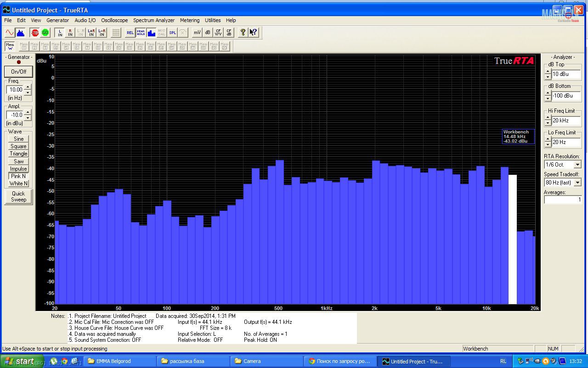Toggle REL relative mode button
The height and width of the screenshot is (368, 588).
[x=130, y=33]
